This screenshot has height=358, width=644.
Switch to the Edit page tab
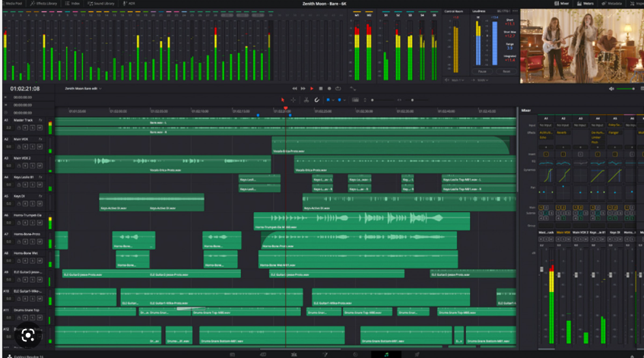click(x=294, y=354)
